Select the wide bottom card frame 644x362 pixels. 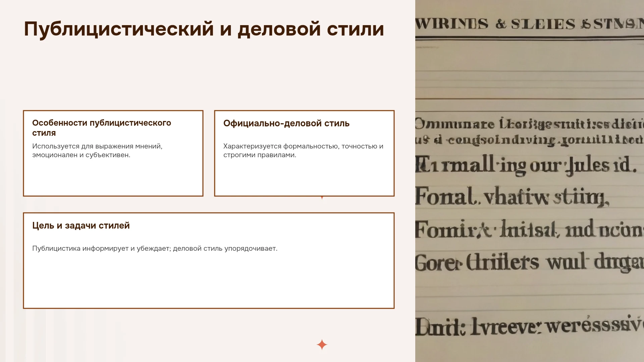pos(209,260)
